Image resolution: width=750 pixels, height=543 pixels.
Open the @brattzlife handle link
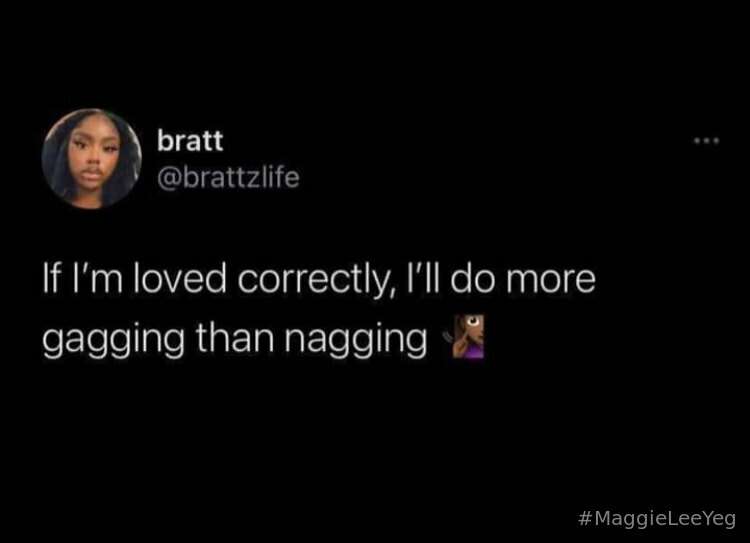coord(228,177)
